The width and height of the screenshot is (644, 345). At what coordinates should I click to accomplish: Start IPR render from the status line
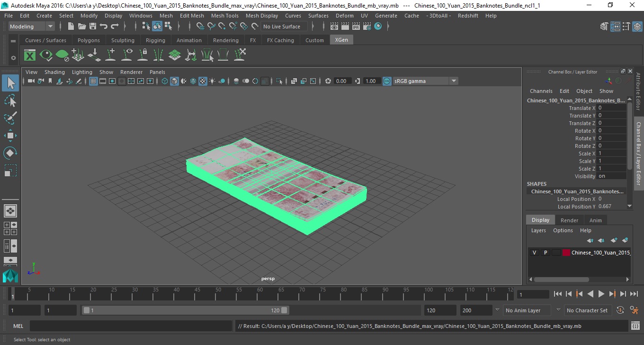[x=356, y=27]
